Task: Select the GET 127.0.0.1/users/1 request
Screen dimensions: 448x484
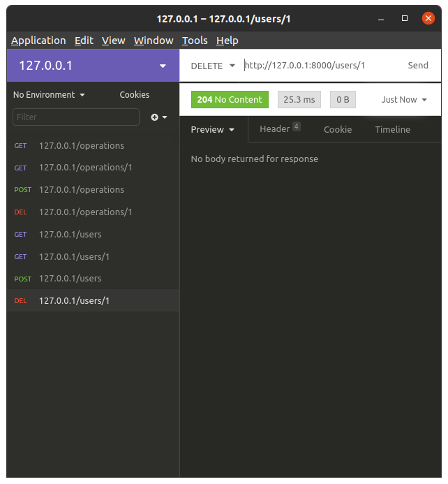Action: (x=93, y=256)
